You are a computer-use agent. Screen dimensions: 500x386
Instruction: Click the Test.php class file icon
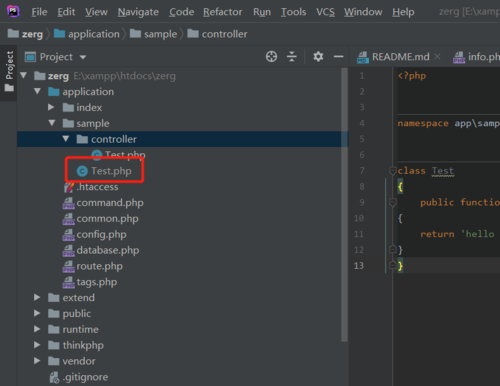pyautogui.click(x=82, y=171)
